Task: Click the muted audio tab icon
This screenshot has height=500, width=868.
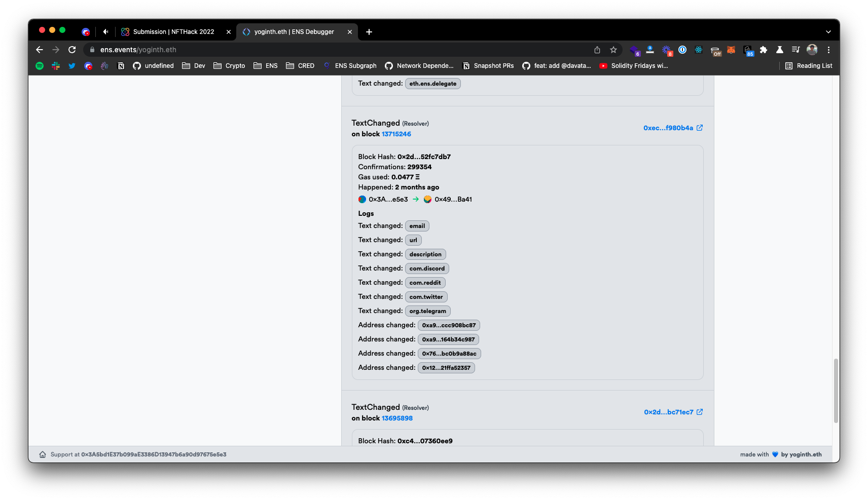Action: [x=105, y=31]
